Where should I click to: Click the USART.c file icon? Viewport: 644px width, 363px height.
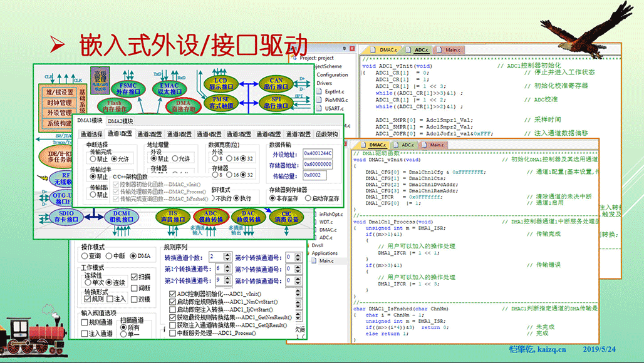tap(319, 108)
